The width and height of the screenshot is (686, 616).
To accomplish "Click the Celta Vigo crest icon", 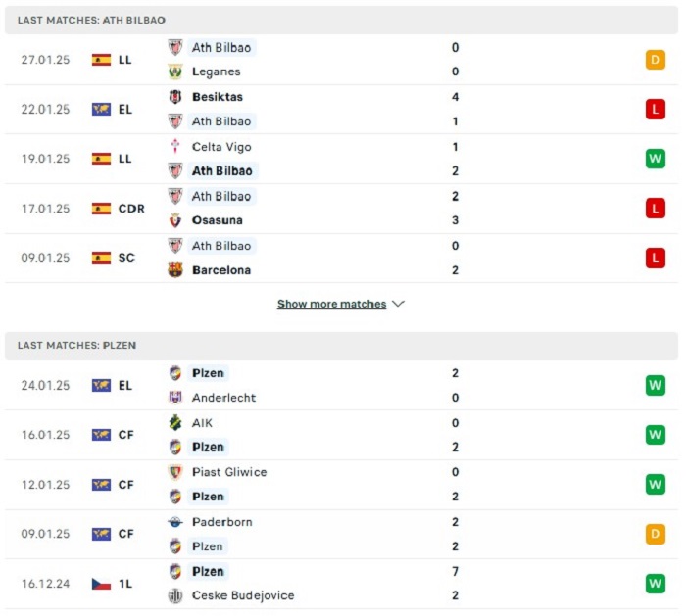I will [x=175, y=147].
